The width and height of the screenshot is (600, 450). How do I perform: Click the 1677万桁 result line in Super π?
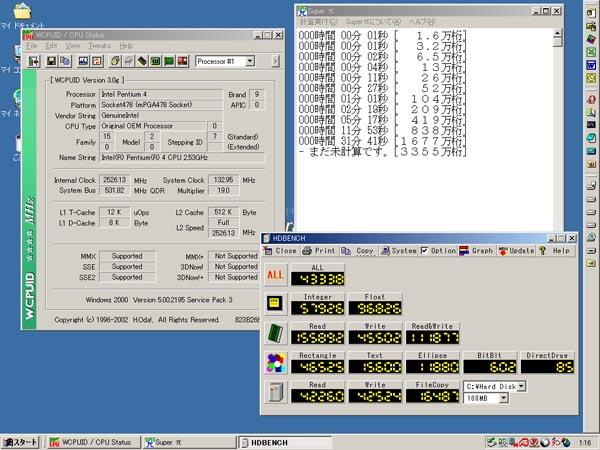(x=383, y=142)
